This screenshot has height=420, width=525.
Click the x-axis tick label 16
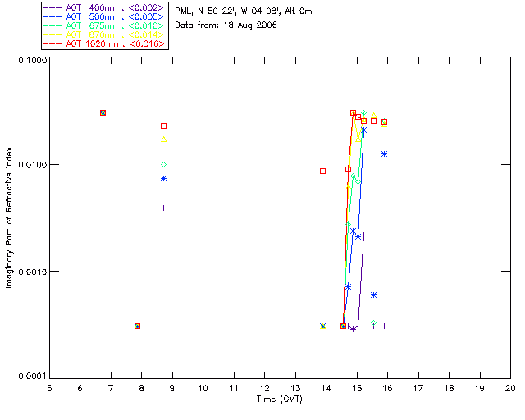tap(388, 388)
